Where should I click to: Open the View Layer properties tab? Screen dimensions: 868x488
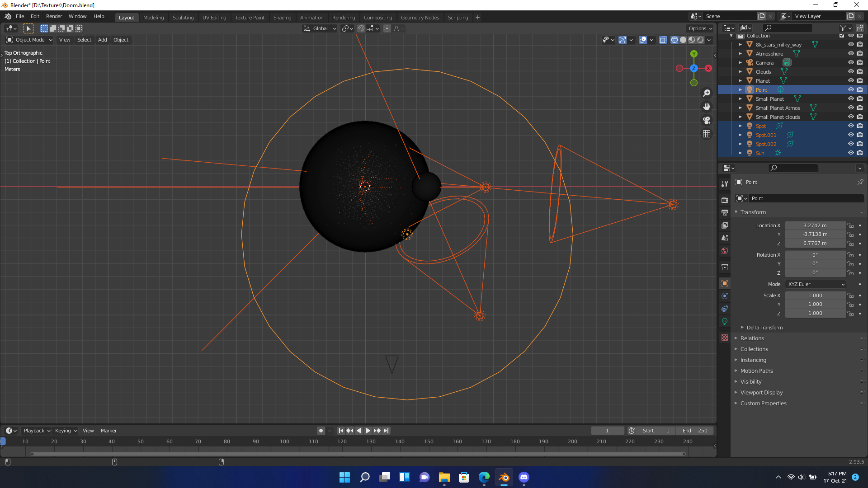[x=725, y=225]
